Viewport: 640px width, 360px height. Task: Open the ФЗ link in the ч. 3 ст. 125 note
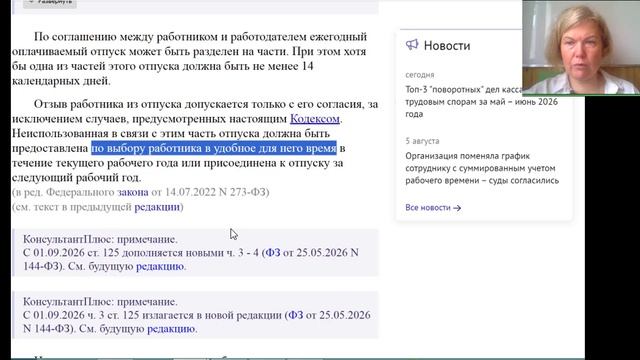coord(296,315)
